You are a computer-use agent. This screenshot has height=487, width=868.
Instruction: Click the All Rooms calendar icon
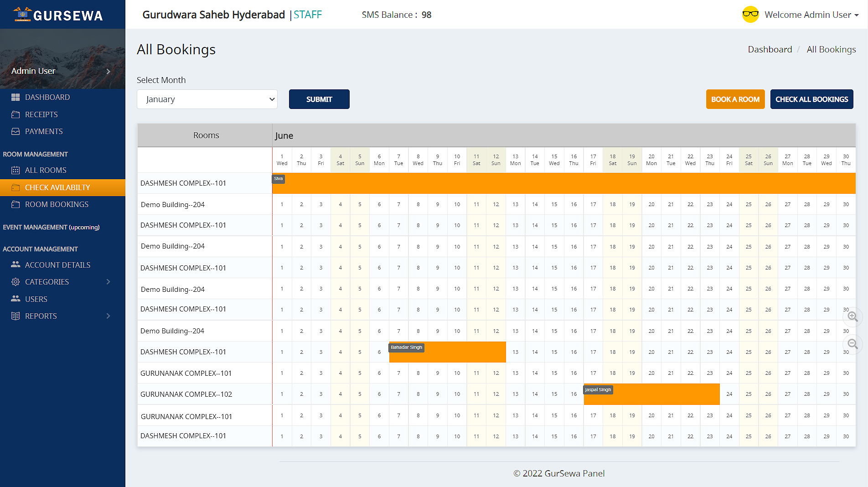15,170
